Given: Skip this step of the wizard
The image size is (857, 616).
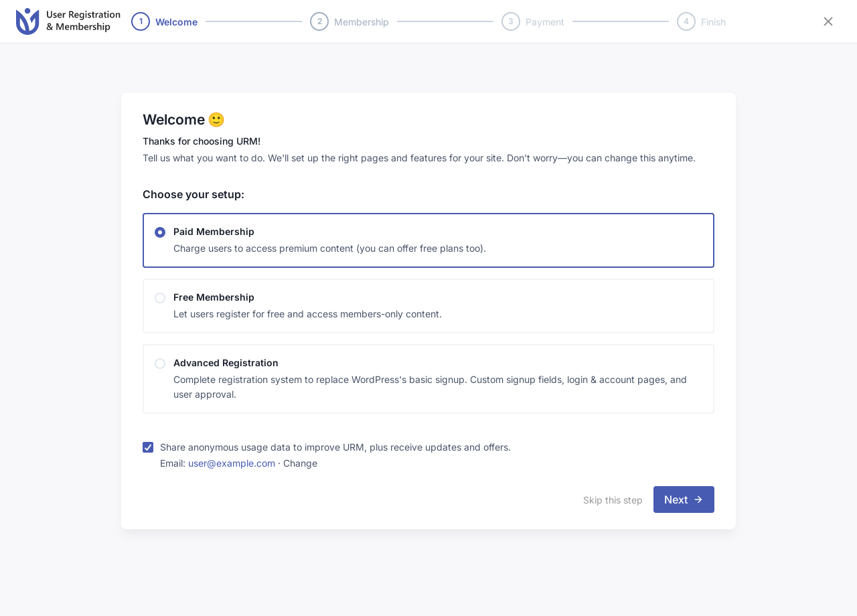Looking at the screenshot, I should [613, 500].
